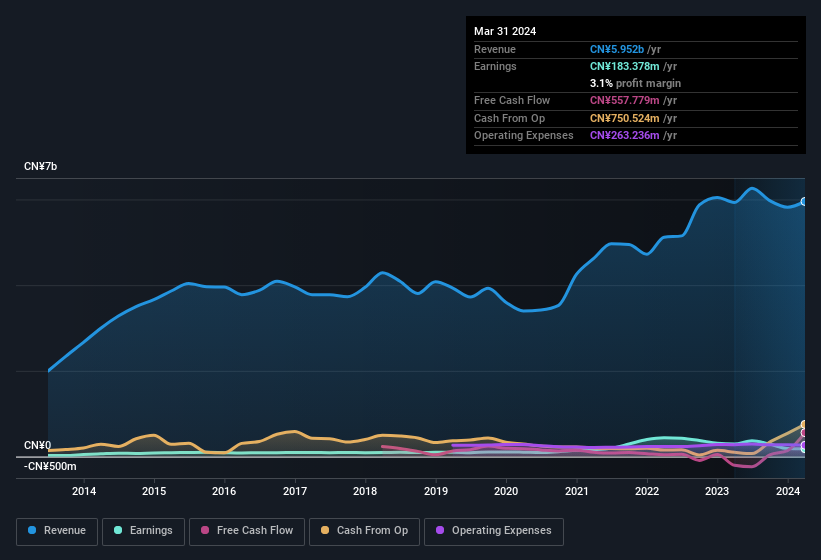Image resolution: width=821 pixels, height=560 pixels.
Task: Click the CN¥557.779m free cash flow value
Action: (625, 100)
